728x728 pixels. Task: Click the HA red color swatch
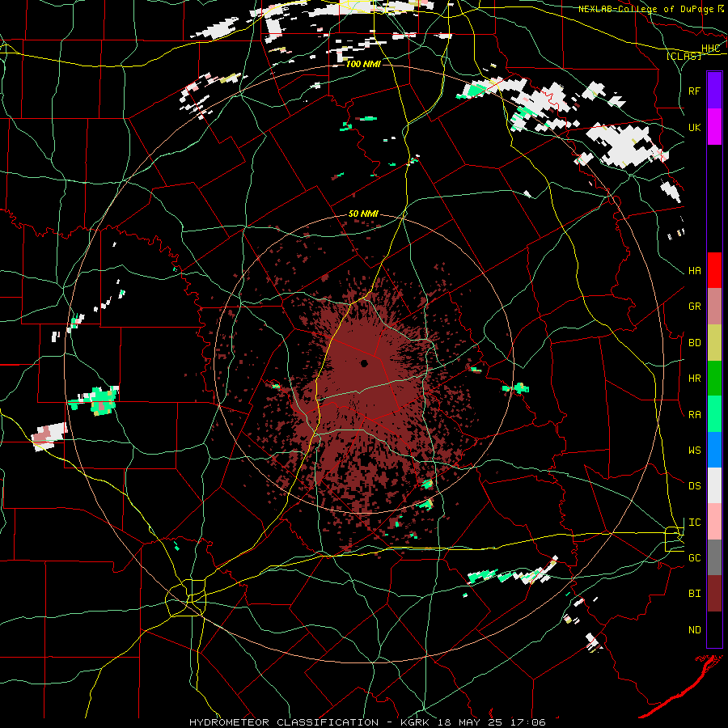coord(714,270)
